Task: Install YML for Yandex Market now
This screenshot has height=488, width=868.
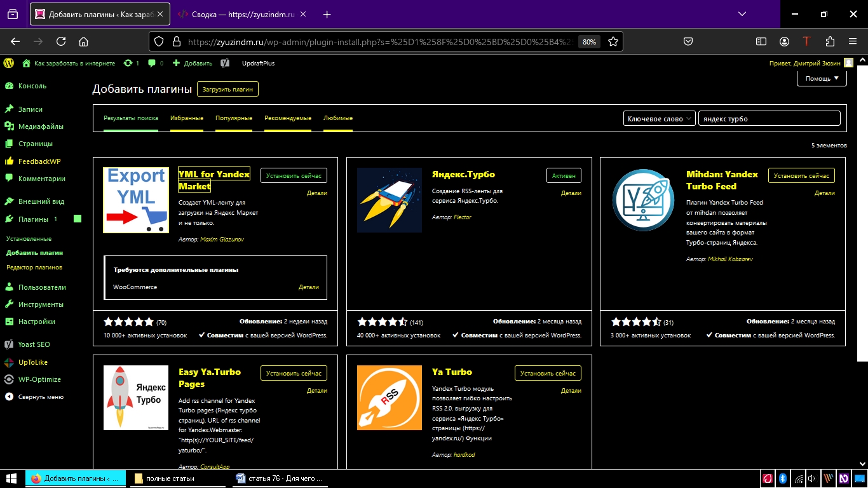Action: point(294,175)
